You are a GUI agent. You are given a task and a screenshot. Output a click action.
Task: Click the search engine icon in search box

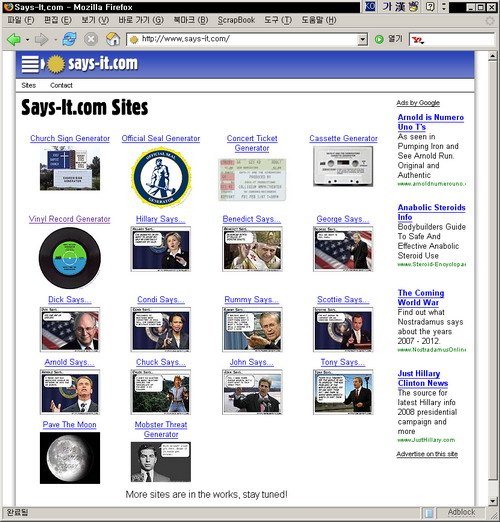(417, 40)
